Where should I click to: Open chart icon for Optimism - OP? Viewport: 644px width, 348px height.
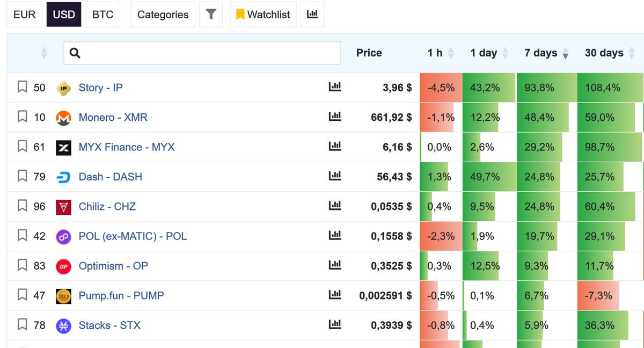pos(335,265)
